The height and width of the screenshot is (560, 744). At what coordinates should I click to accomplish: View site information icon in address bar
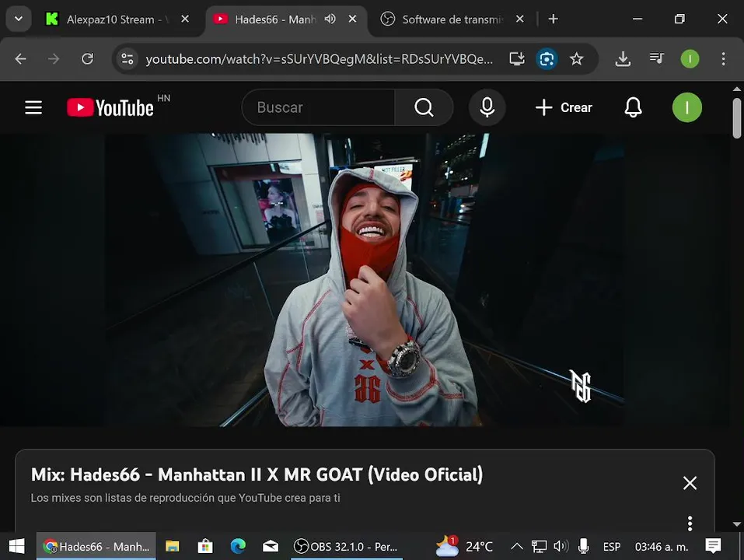pyautogui.click(x=127, y=59)
